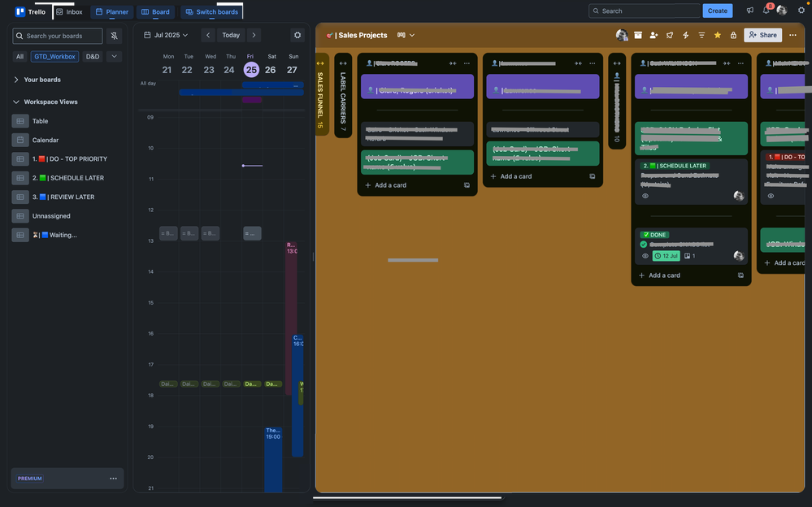Open the board filter icon

pos(701,35)
